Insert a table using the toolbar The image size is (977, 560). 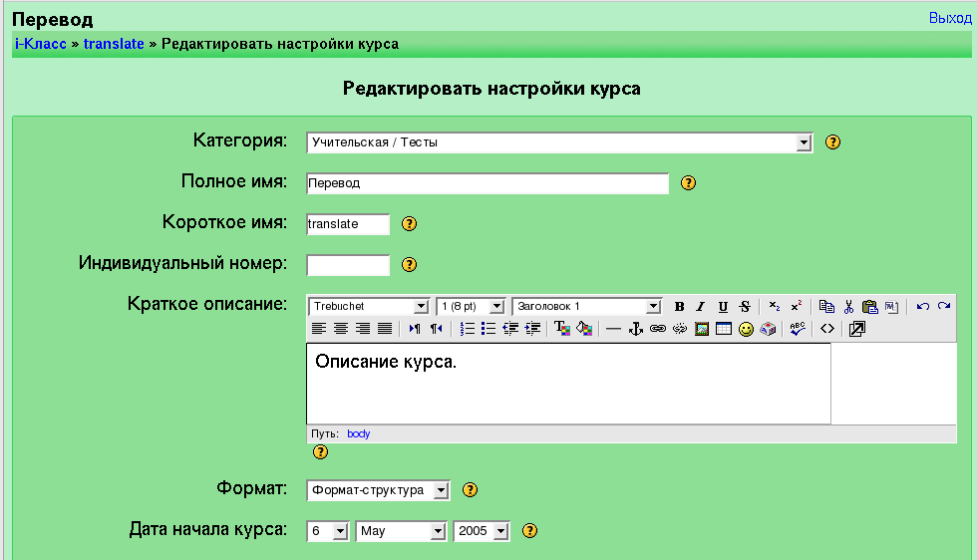coord(724,329)
